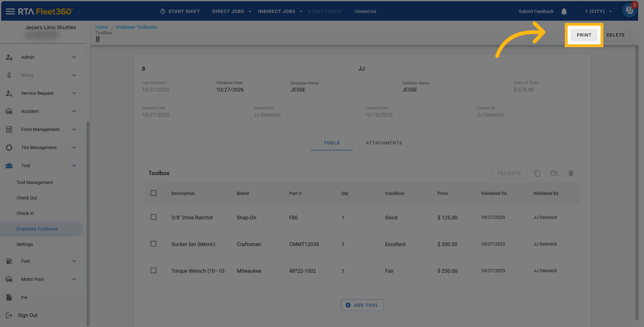
Task: Click the Add Tool button
Action: (x=362, y=305)
